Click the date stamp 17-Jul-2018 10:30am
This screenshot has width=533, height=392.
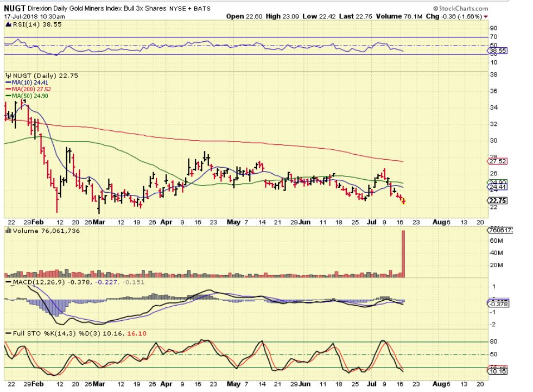point(34,16)
